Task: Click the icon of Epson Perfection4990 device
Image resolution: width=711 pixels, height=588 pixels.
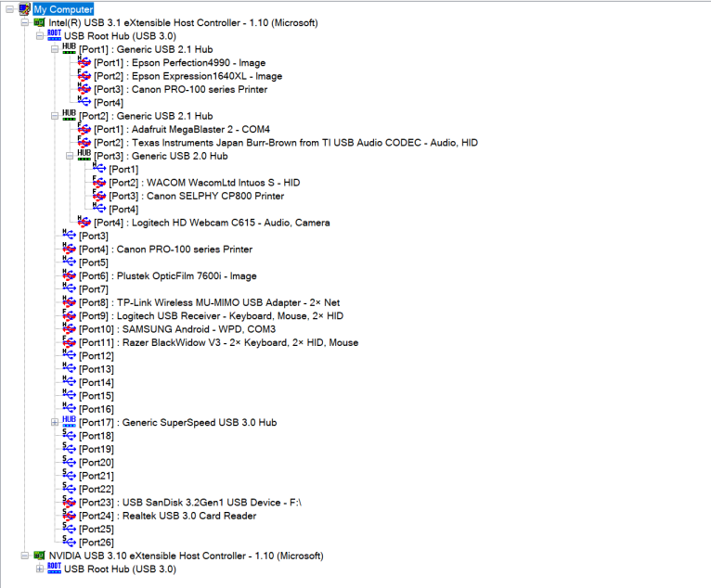Action: [84, 62]
